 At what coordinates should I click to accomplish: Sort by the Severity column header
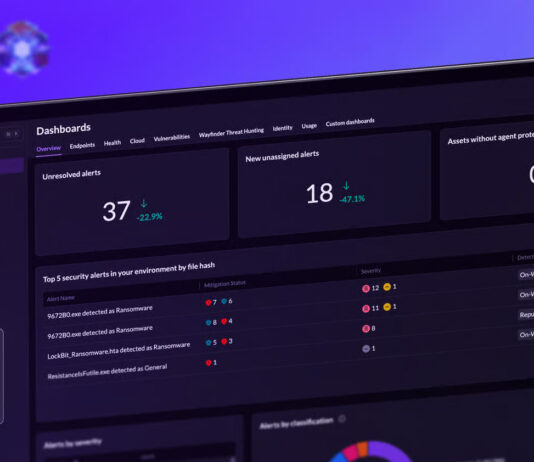pos(371,271)
